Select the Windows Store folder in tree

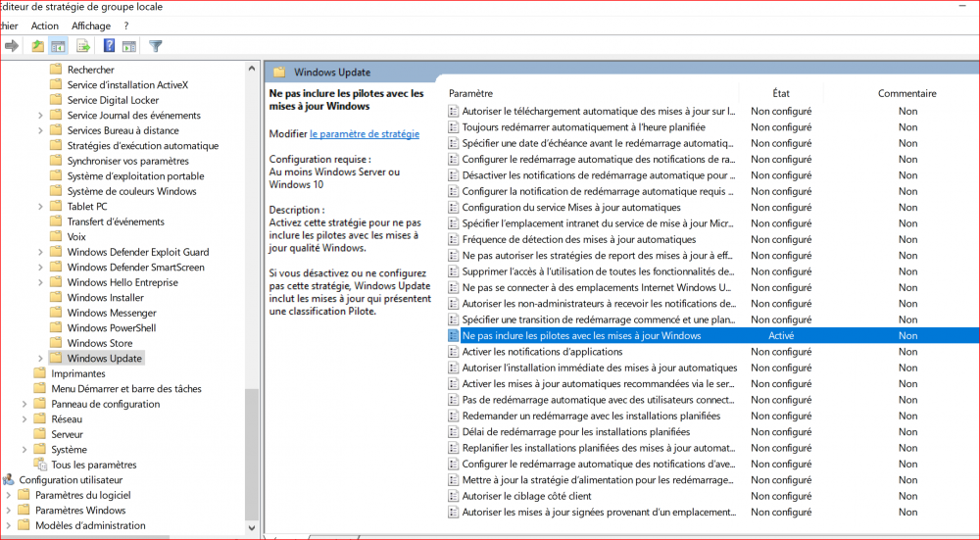click(99, 343)
